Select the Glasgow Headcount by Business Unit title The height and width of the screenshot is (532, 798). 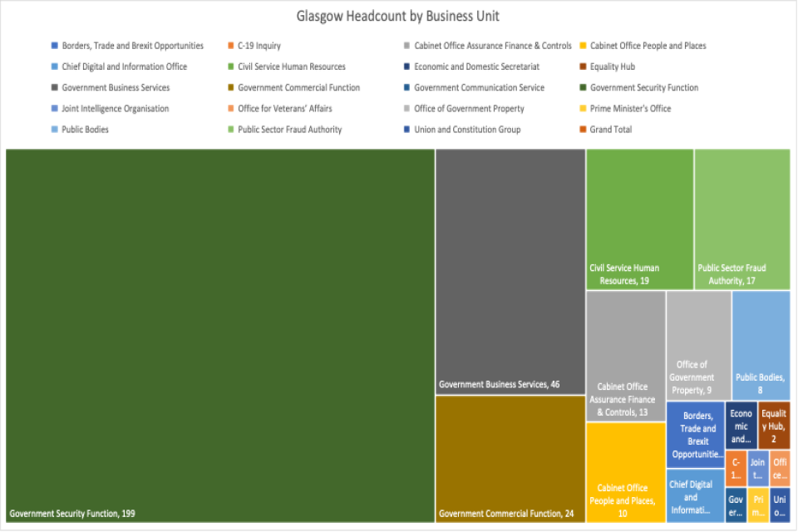pos(398,17)
